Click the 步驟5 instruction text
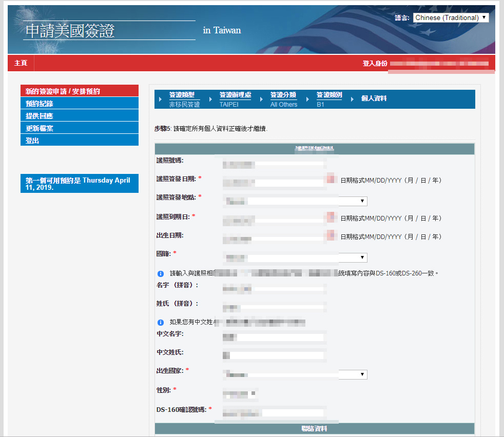 (x=210, y=129)
